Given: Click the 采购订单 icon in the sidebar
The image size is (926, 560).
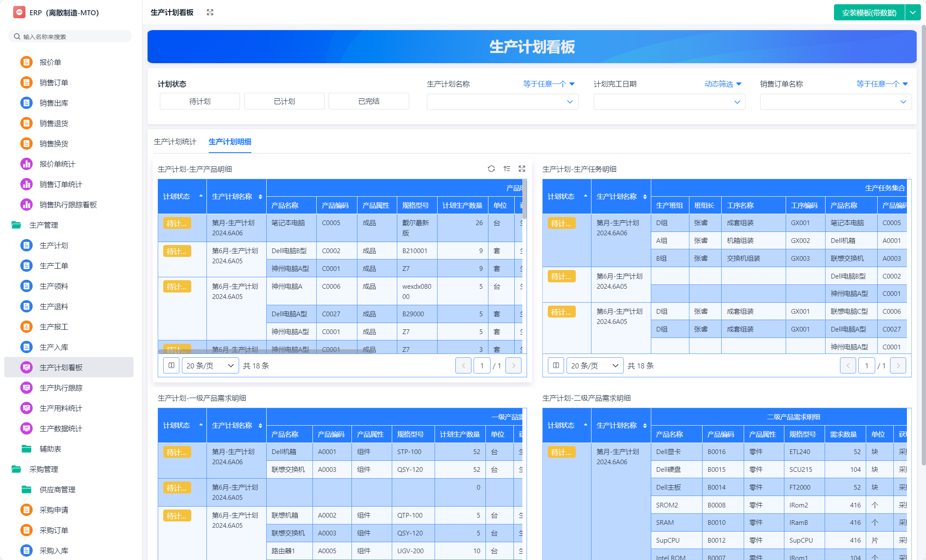Looking at the screenshot, I should pyautogui.click(x=26, y=530).
